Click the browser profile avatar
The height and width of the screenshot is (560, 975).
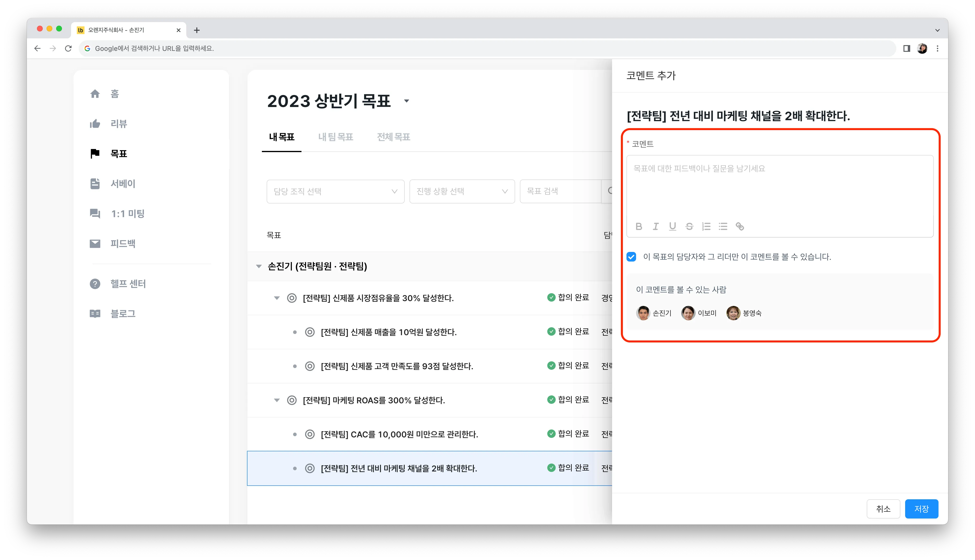922,48
